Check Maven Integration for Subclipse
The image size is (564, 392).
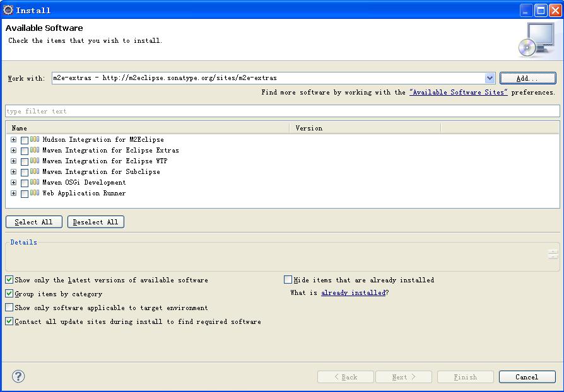(25, 173)
